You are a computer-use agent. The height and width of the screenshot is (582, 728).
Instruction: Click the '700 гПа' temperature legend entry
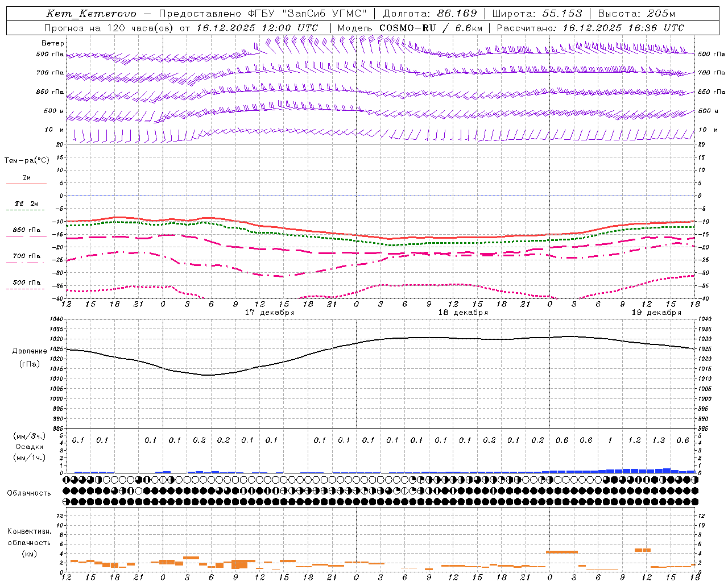(x=27, y=256)
